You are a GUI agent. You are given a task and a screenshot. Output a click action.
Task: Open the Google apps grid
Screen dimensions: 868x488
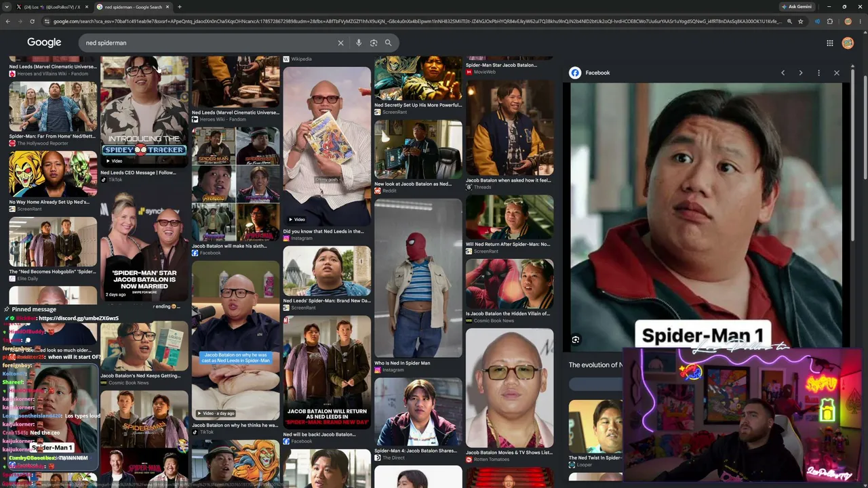[829, 43]
